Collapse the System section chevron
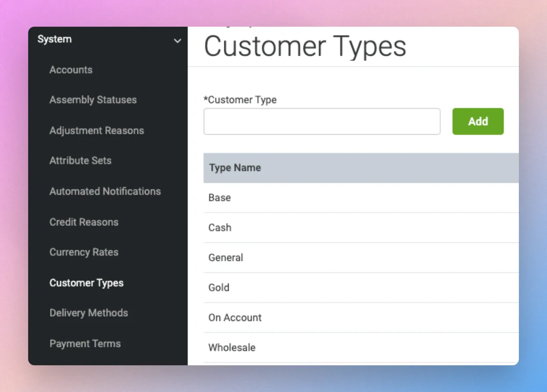Viewport: 547px width, 392px height. click(x=177, y=41)
